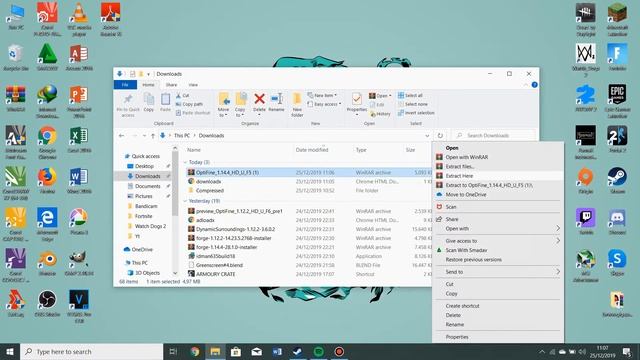The image size is (640, 360).
Task: Click the Task View taskbar icon
Action: pos(173,351)
